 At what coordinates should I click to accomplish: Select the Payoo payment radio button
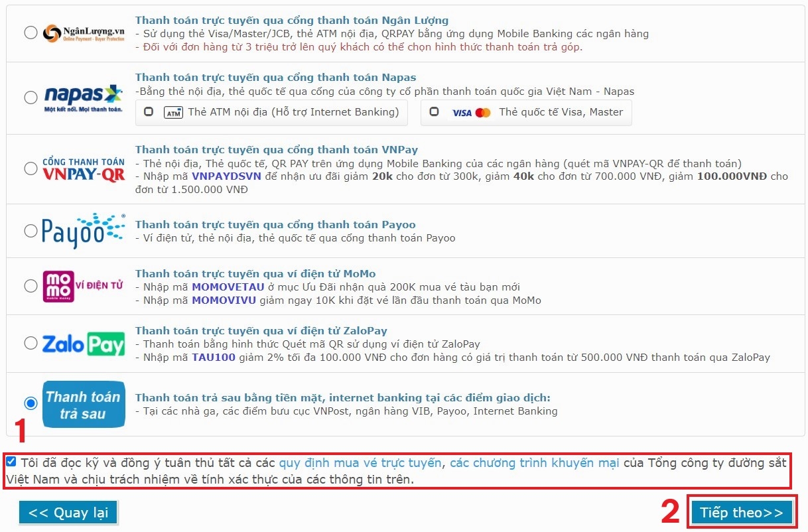[31, 231]
